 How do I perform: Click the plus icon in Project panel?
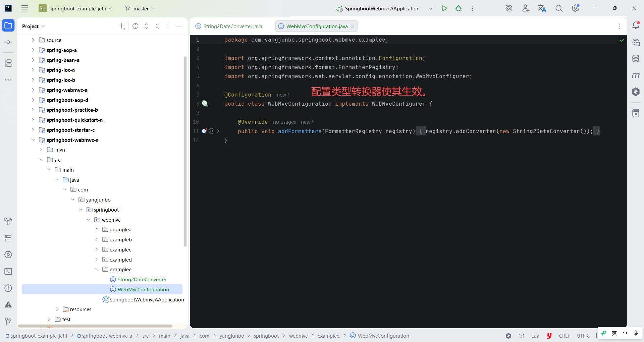coord(122,26)
